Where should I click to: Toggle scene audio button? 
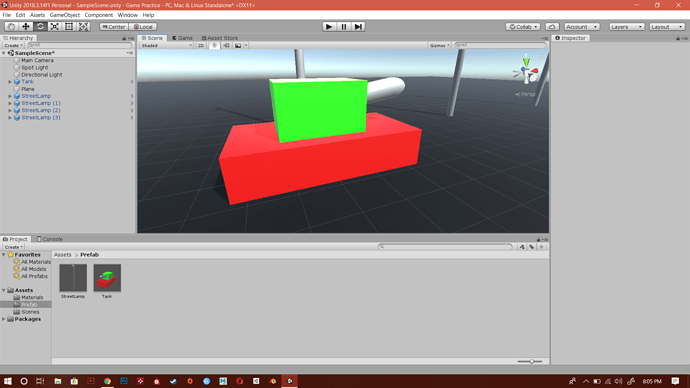[x=226, y=45]
